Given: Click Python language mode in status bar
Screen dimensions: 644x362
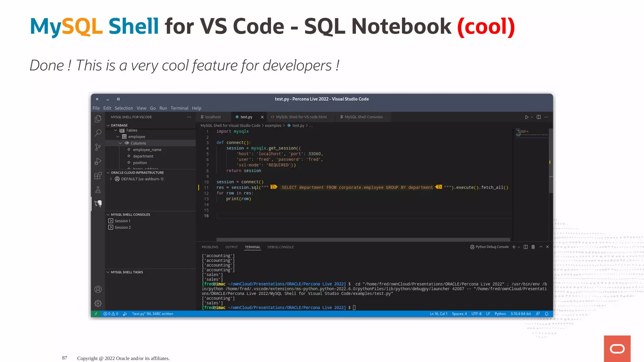Looking at the screenshot, I should (500, 314).
